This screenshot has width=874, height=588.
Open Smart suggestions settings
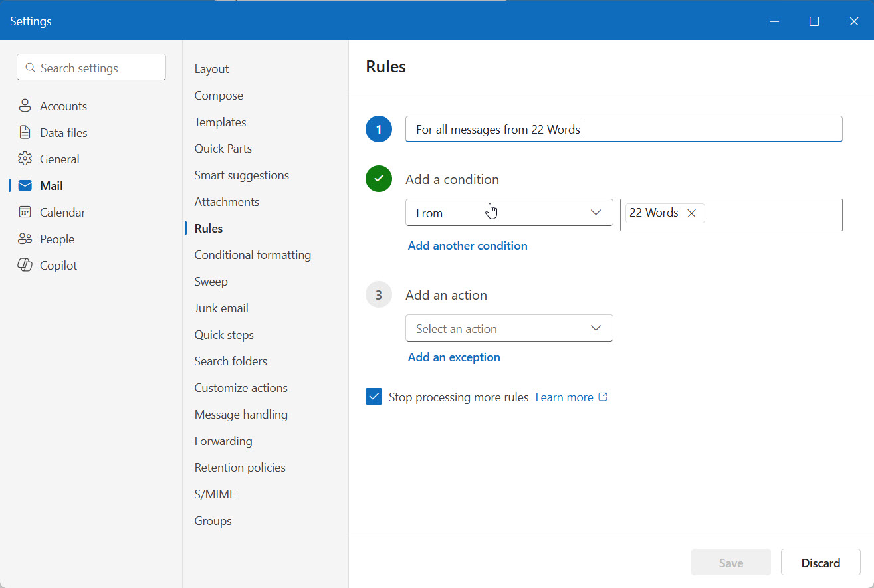(241, 175)
